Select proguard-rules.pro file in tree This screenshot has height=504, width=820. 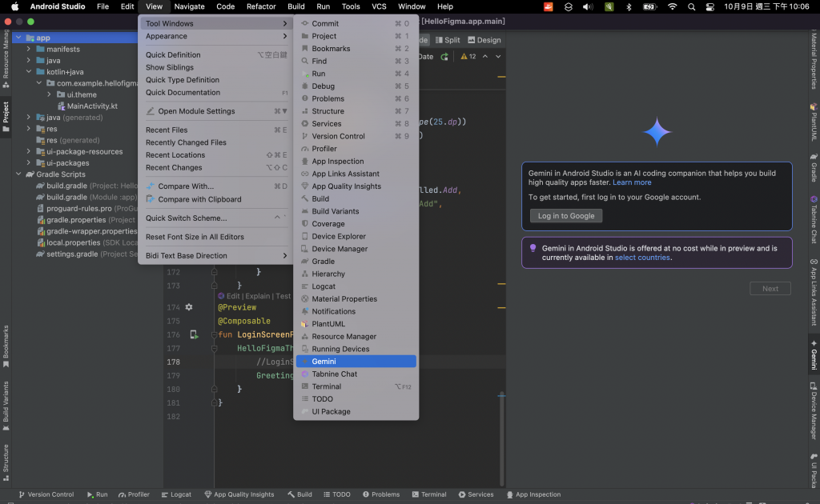(86, 208)
